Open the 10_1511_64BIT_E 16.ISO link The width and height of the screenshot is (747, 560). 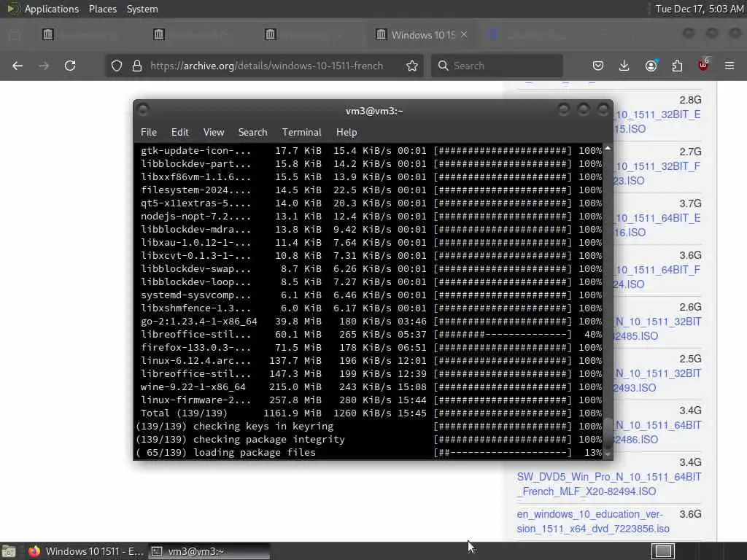click(x=657, y=225)
